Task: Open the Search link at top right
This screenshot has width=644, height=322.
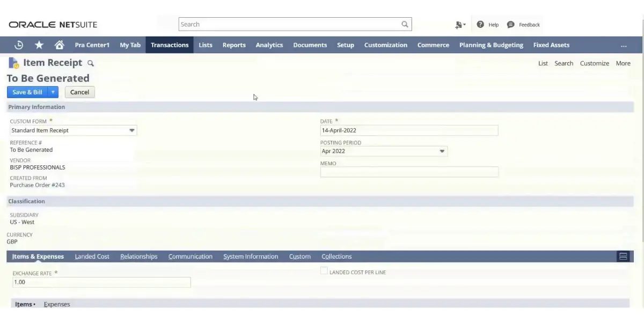Action: point(564,63)
